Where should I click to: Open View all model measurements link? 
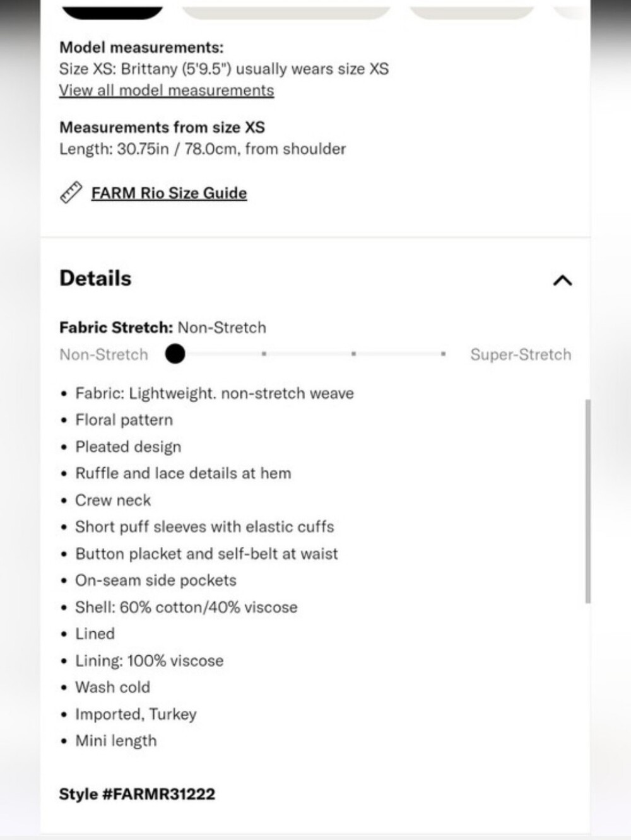point(167,90)
